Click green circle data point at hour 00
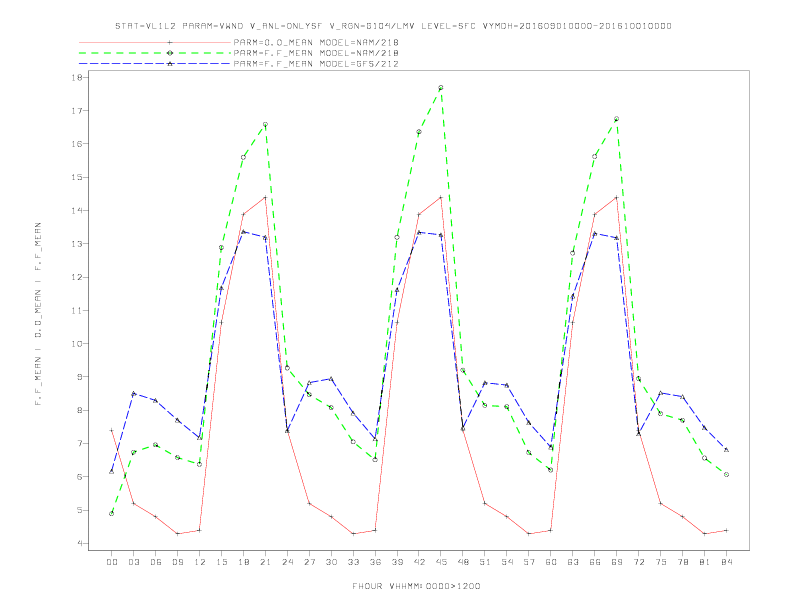792x612 pixels. click(x=112, y=514)
